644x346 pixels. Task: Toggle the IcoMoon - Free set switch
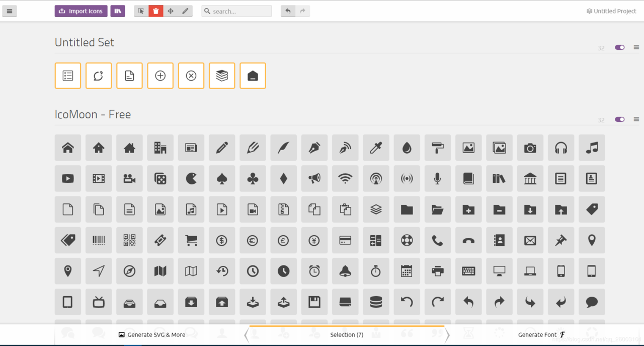click(620, 119)
